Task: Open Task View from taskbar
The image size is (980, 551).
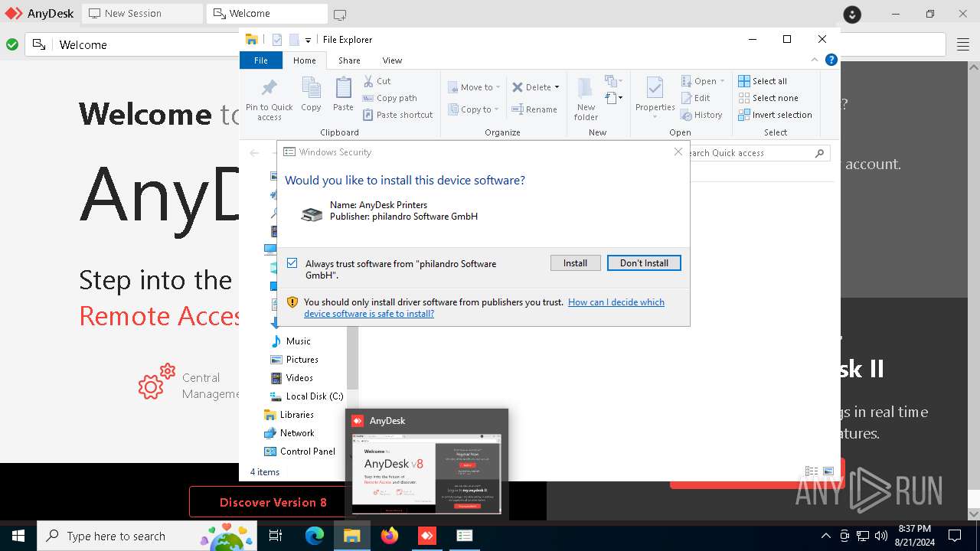Action: point(276,536)
